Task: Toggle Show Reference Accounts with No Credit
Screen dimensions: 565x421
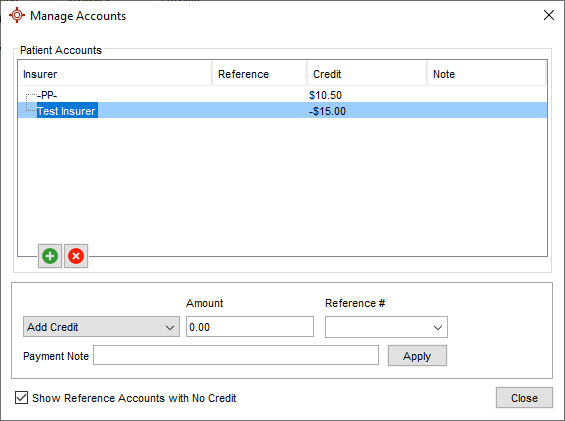Action: click(x=21, y=398)
